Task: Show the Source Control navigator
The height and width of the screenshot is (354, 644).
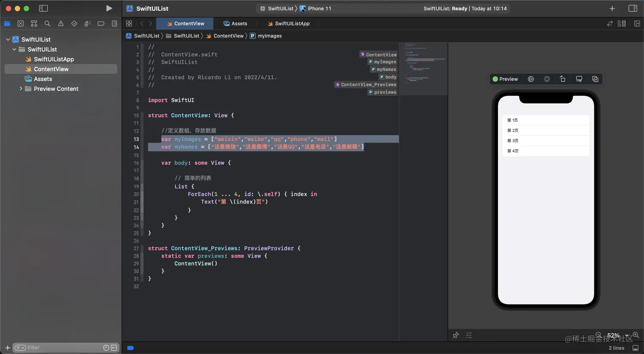Action: coord(20,24)
